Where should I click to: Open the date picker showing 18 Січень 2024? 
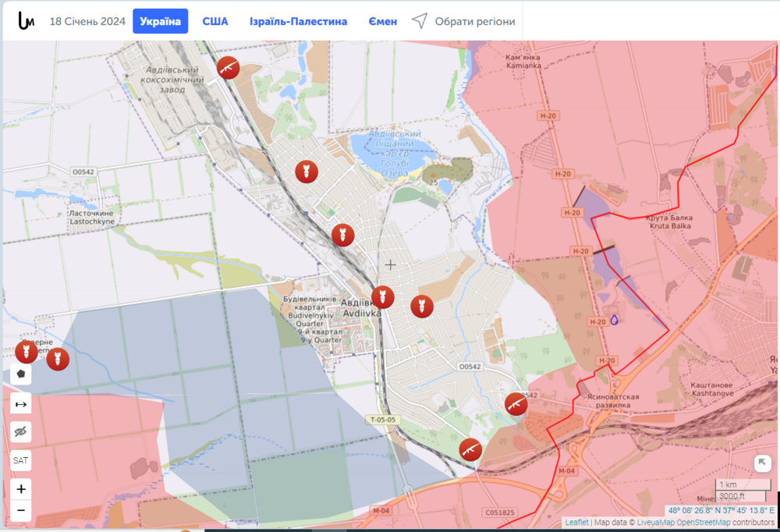[x=87, y=21]
